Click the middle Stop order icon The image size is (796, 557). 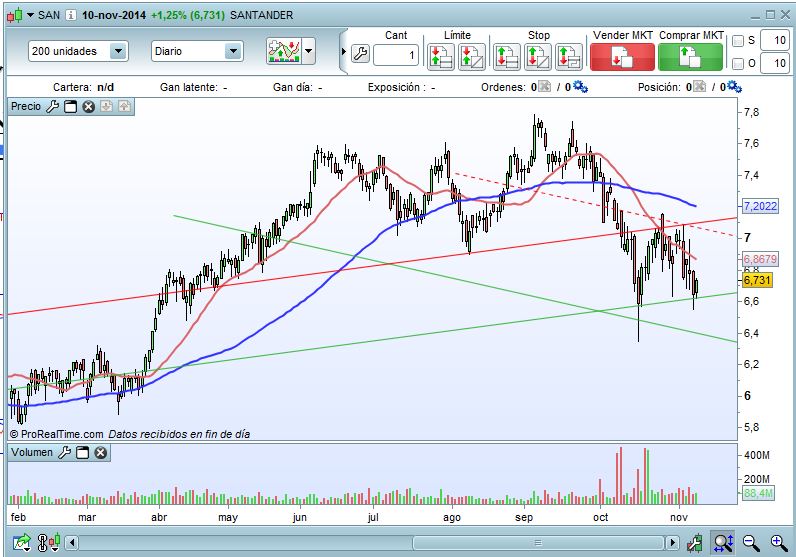point(538,56)
